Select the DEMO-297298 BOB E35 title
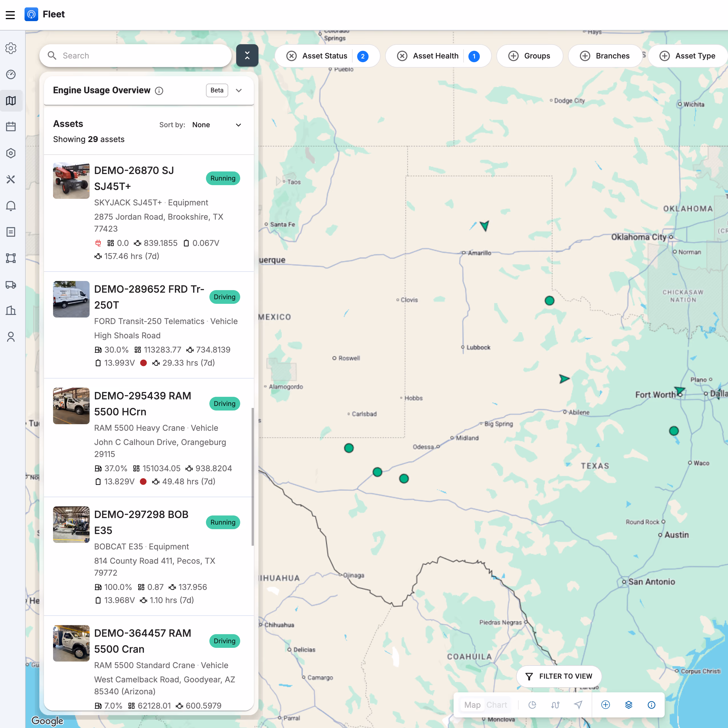Viewport: 728px width, 728px height. point(141,522)
